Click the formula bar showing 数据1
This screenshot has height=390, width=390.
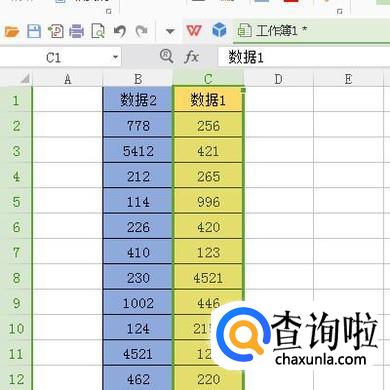(303, 57)
